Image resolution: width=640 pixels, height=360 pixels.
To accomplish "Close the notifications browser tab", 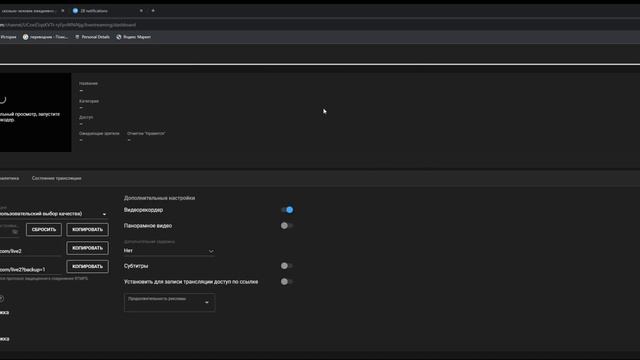I will click(141, 11).
